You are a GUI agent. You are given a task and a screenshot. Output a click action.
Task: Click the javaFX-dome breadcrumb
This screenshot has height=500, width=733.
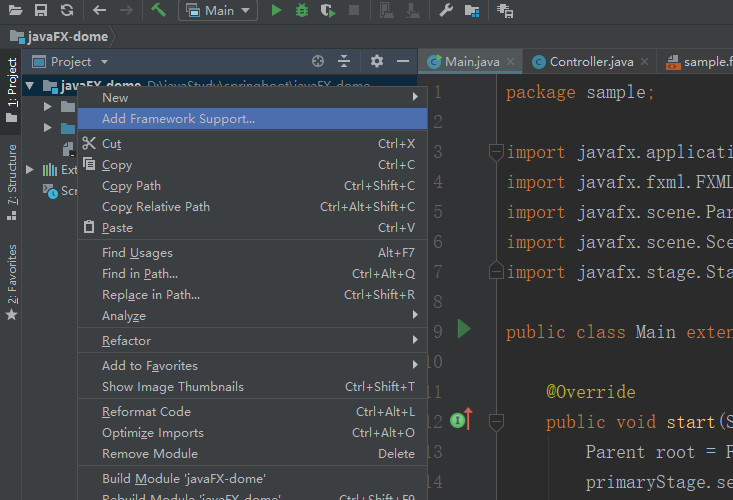click(x=59, y=36)
